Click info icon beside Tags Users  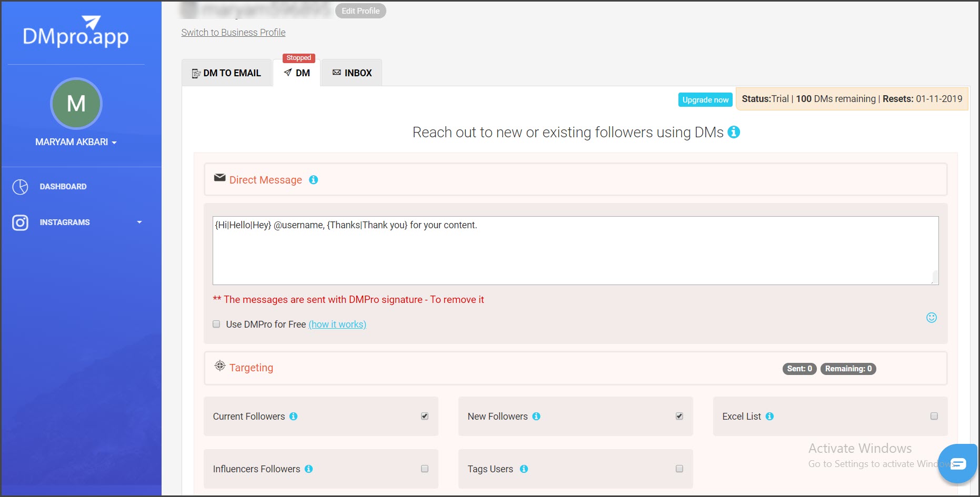tap(524, 469)
